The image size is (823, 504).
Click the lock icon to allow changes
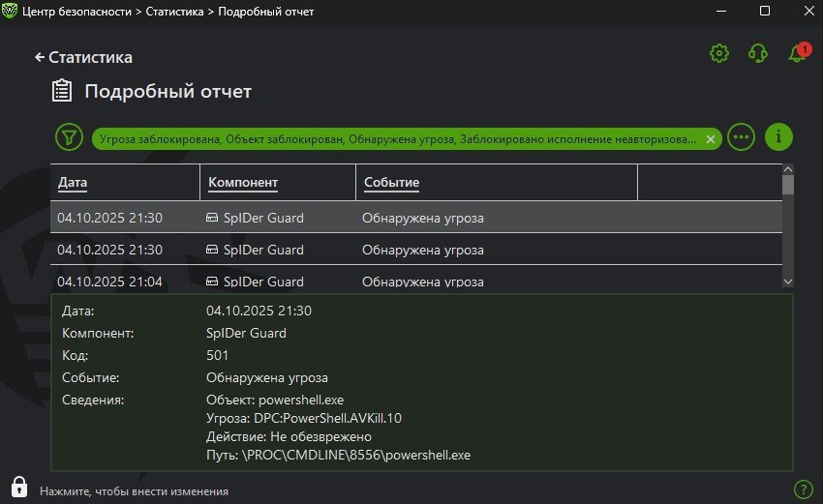click(19, 487)
